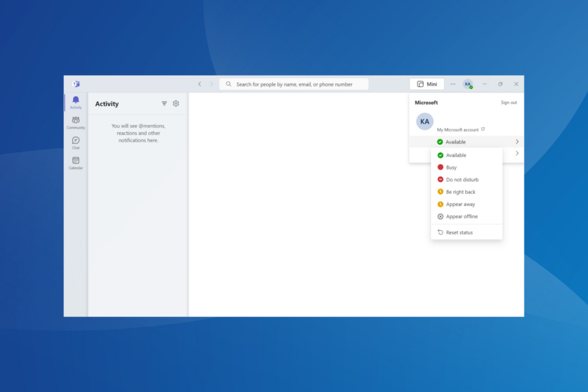Click the search magnifier icon
Image resolution: width=588 pixels, height=392 pixels.
pos(228,84)
